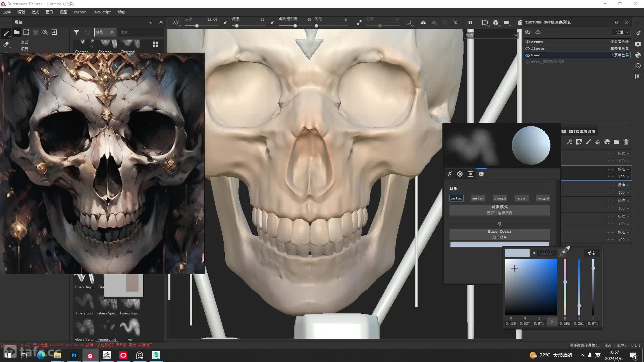Remove the 笔刷 filter tag

[112, 32]
